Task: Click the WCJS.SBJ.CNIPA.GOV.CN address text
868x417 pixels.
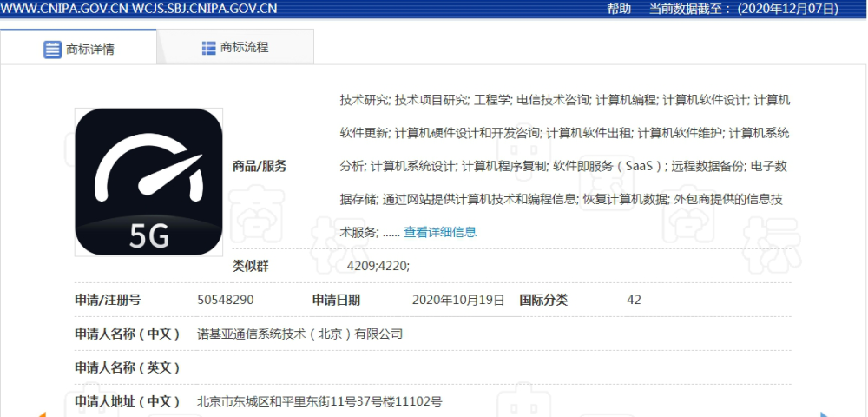Action: 206,9
